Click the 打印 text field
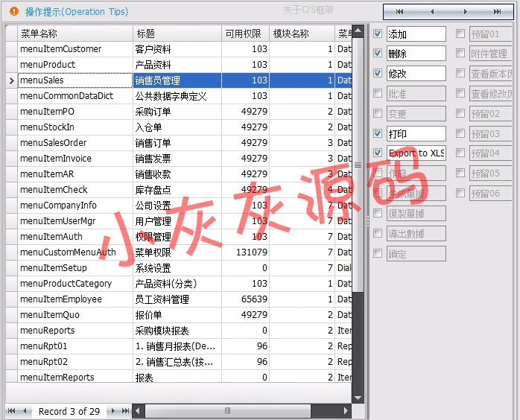520x420 pixels. 416,133
